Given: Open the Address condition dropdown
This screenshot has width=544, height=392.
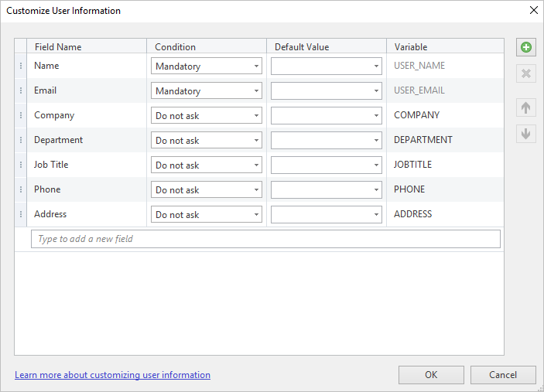Looking at the screenshot, I should coord(207,214).
